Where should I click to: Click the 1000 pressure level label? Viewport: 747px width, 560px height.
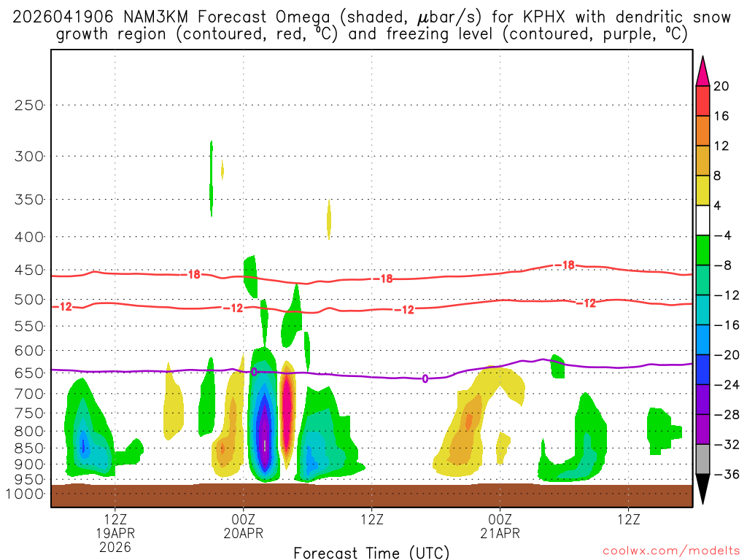[x=26, y=494]
